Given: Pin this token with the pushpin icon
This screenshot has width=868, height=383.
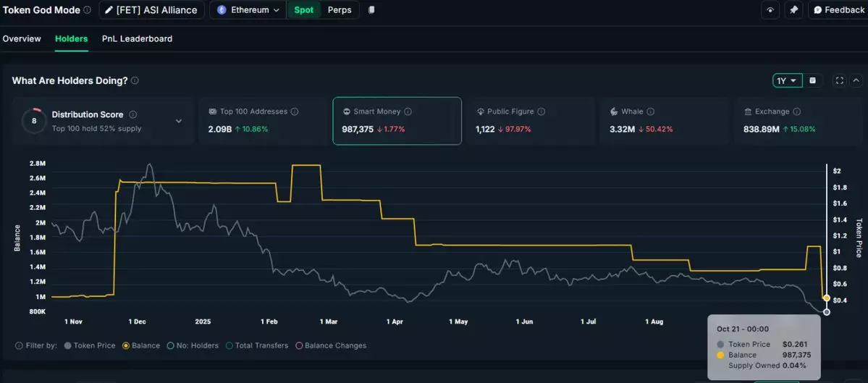Looking at the screenshot, I should click(x=794, y=10).
